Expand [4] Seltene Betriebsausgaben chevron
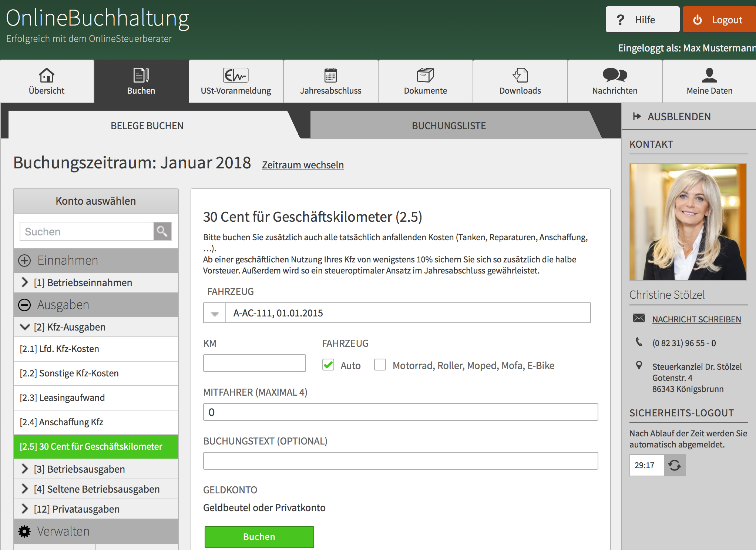The height and width of the screenshot is (550, 756). (25, 489)
